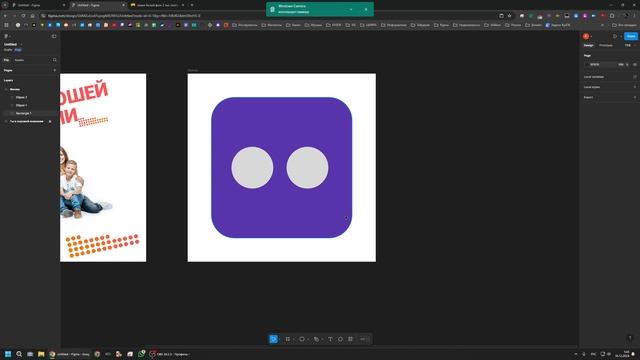Open the zoom percentage dropdown
This screenshot has width=640, height=360.
point(629,45)
